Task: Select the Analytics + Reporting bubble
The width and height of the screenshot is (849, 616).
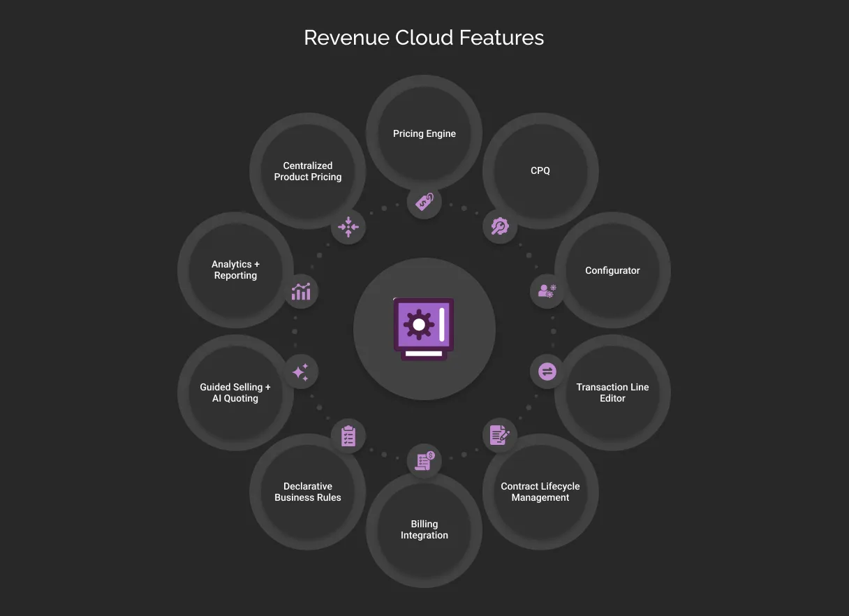Action: pyautogui.click(x=235, y=269)
